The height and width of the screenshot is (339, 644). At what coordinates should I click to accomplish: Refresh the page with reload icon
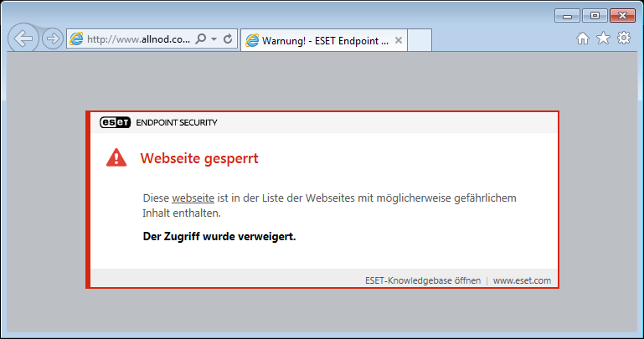[x=228, y=39]
